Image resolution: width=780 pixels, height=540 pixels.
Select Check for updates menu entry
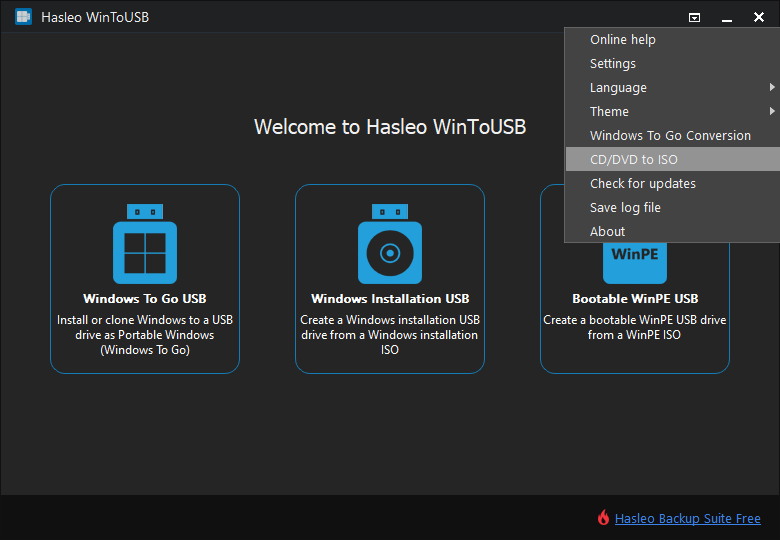coord(673,183)
